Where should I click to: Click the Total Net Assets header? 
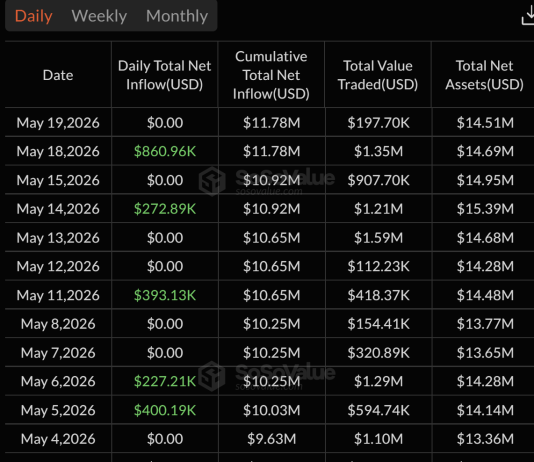tap(484, 75)
